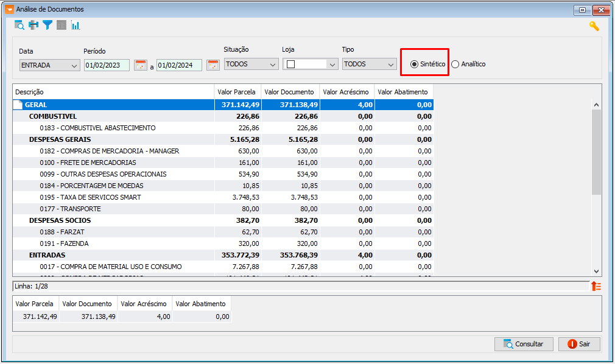Image resolution: width=615 pixels, height=364 pixels.
Task: Sort by the Descrição column header
Action: [x=113, y=92]
